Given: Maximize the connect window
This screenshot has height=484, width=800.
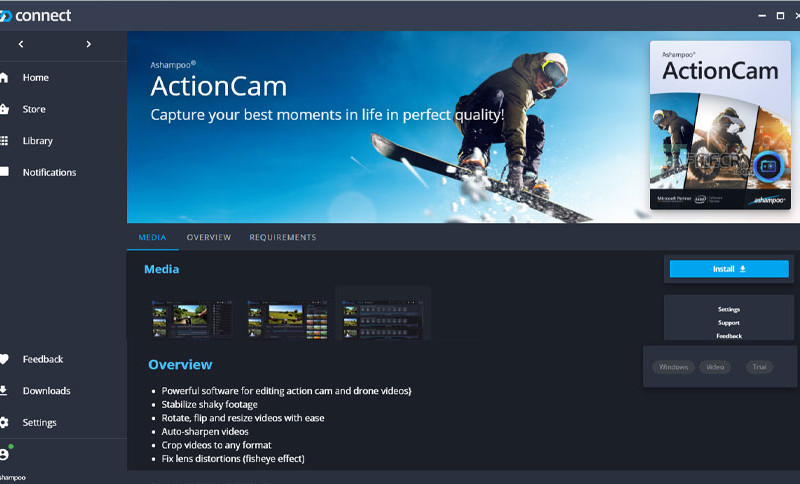Looking at the screenshot, I should (780, 16).
